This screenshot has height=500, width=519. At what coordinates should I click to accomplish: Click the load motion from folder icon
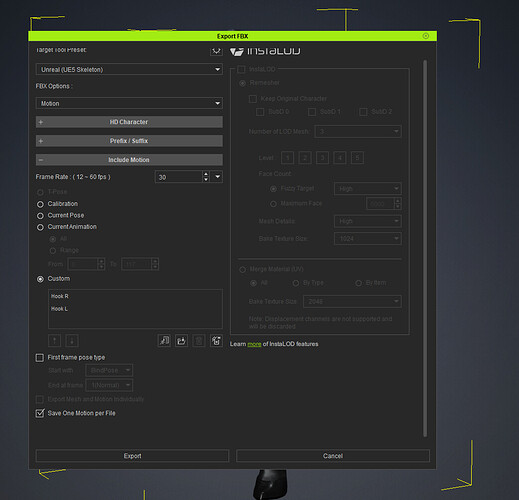[181, 341]
